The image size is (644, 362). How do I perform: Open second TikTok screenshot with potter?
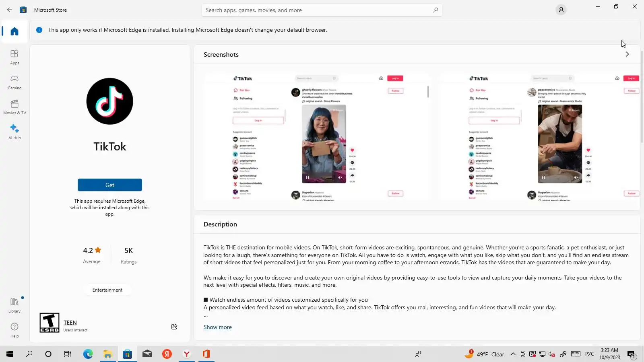tap(540, 137)
